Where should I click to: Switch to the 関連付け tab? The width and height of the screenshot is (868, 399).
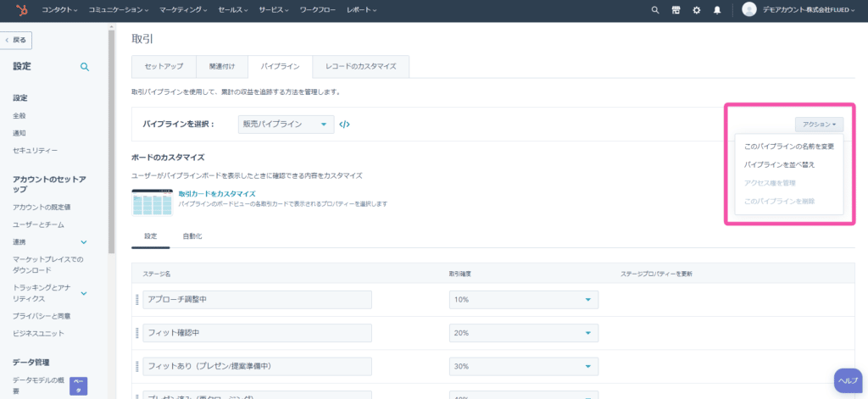tap(222, 66)
